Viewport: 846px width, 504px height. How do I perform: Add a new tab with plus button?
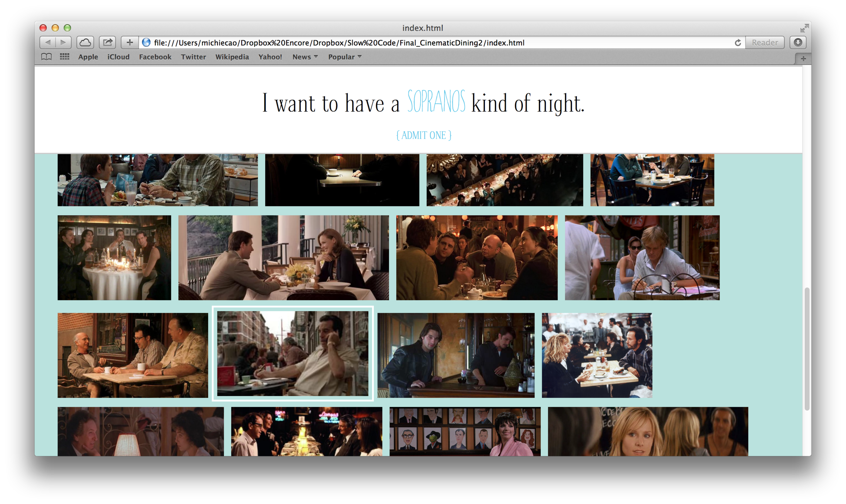point(803,59)
